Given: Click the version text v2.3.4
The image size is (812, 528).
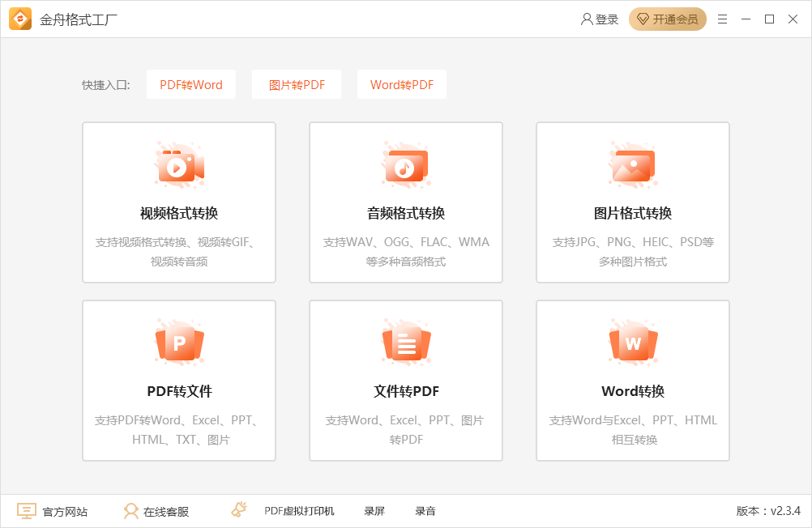Looking at the screenshot, I should pos(785,511).
